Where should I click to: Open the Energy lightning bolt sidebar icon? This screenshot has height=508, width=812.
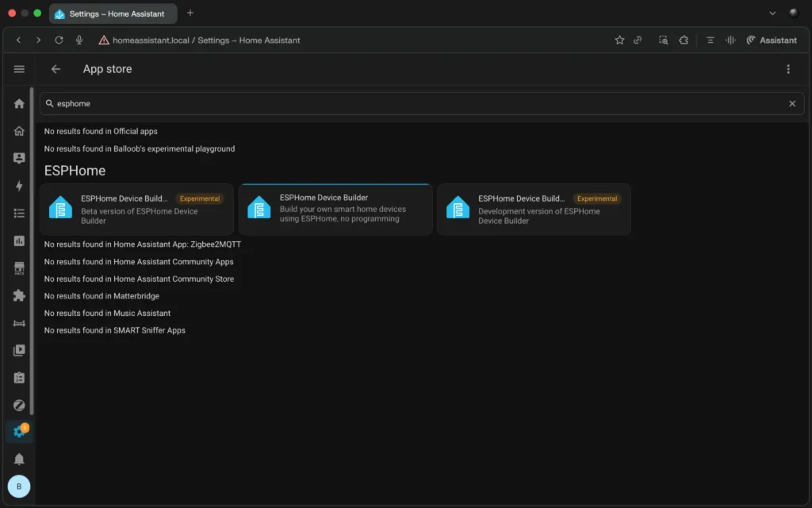point(19,186)
